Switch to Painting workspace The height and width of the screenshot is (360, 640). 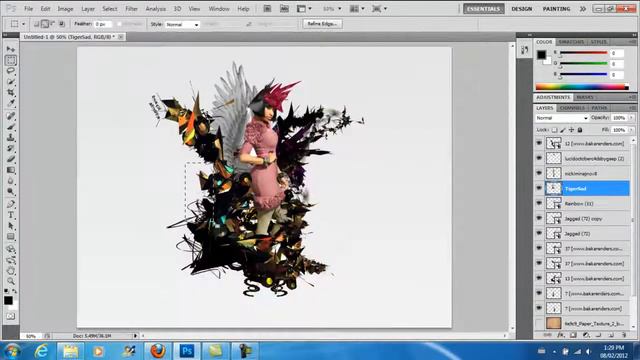(556, 9)
